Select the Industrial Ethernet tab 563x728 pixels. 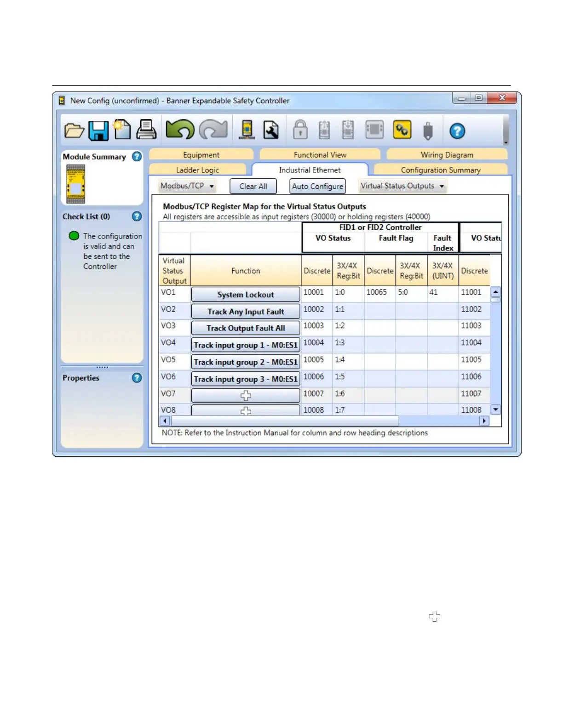point(310,170)
